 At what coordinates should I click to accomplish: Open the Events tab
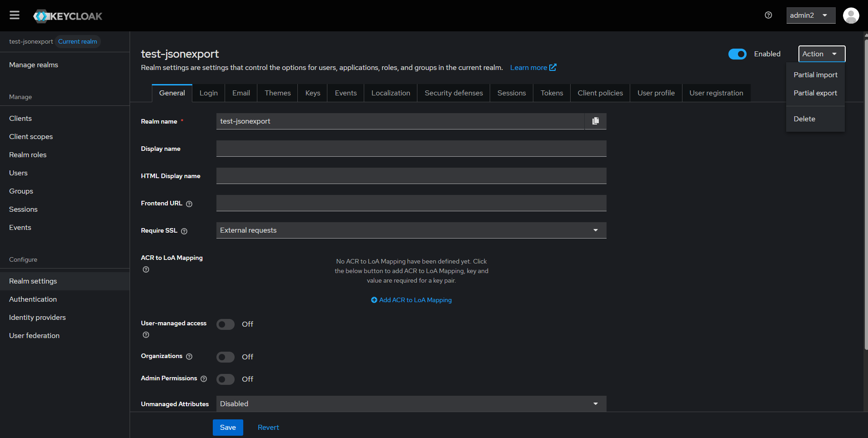click(x=346, y=93)
